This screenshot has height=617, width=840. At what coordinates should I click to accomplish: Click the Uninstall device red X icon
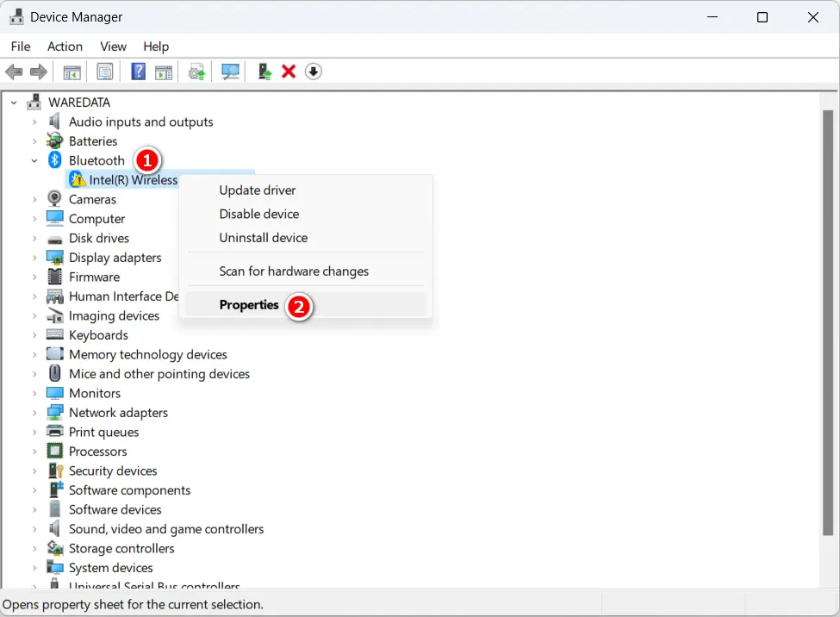(288, 71)
